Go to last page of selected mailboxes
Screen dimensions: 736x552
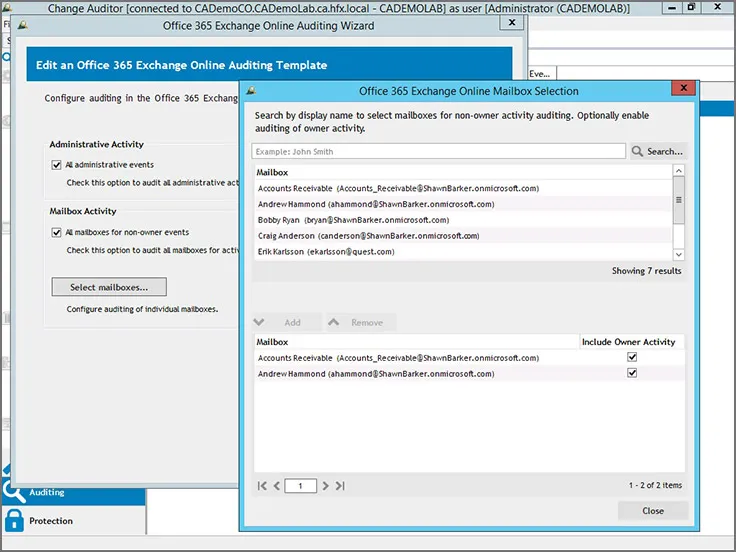point(340,486)
